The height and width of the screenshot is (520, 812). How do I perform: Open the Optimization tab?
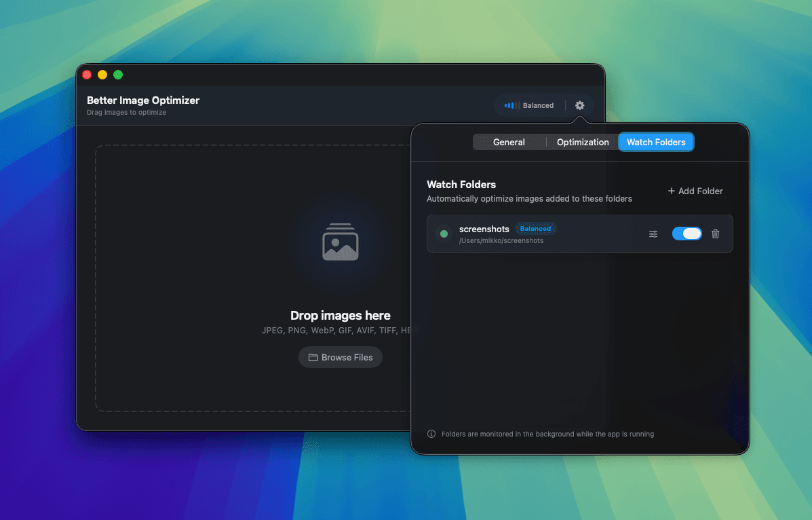click(582, 142)
